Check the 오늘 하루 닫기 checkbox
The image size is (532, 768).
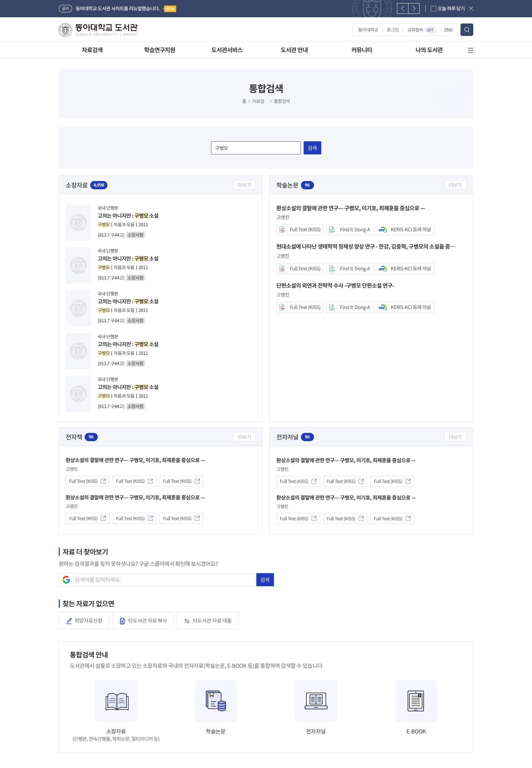click(x=433, y=9)
